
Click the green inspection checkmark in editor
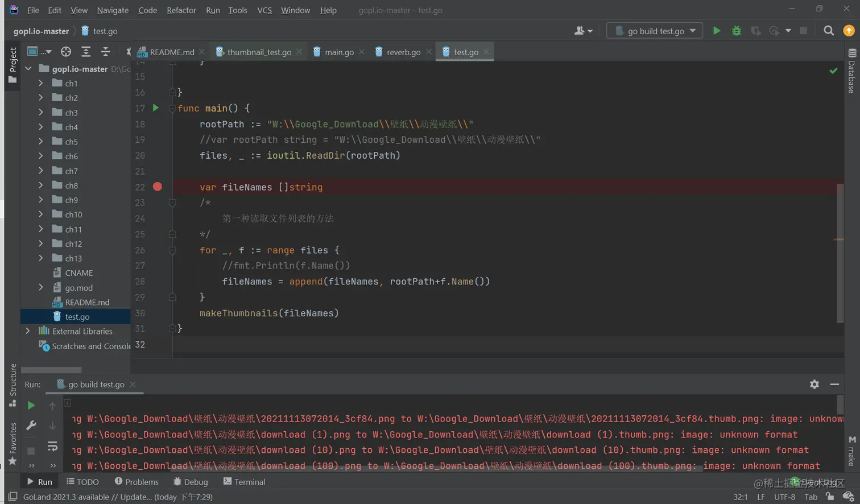pyautogui.click(x=833, y=71)
